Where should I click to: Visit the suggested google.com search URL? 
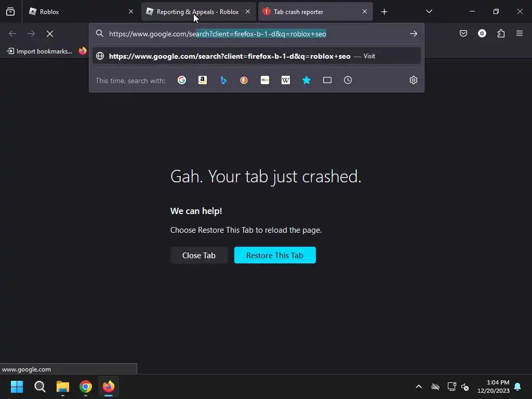point(257,56)
